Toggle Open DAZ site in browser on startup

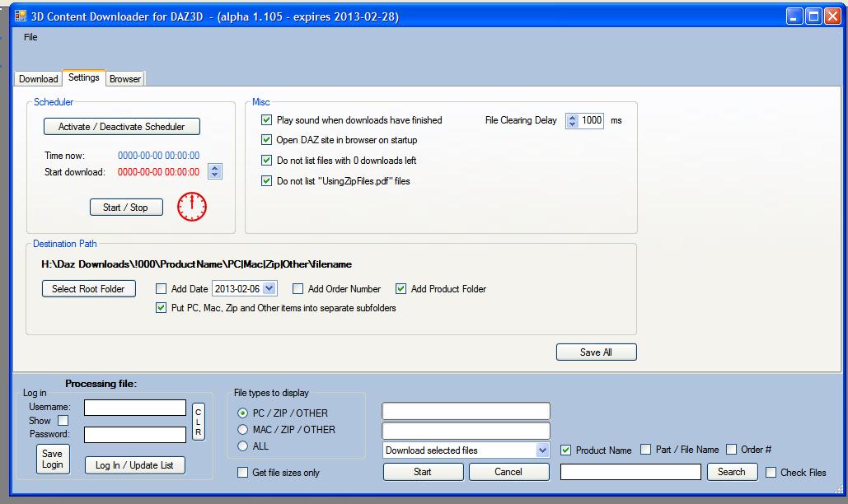point(266,140)
